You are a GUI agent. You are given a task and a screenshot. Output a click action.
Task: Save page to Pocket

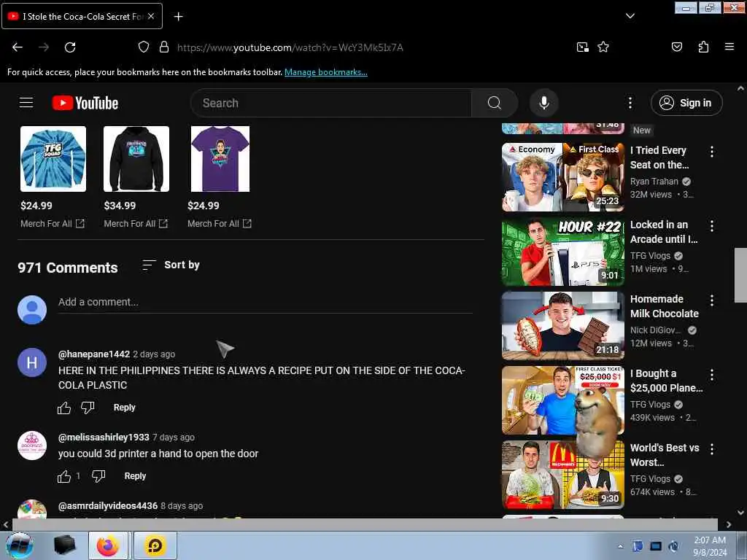coord(676,47)
